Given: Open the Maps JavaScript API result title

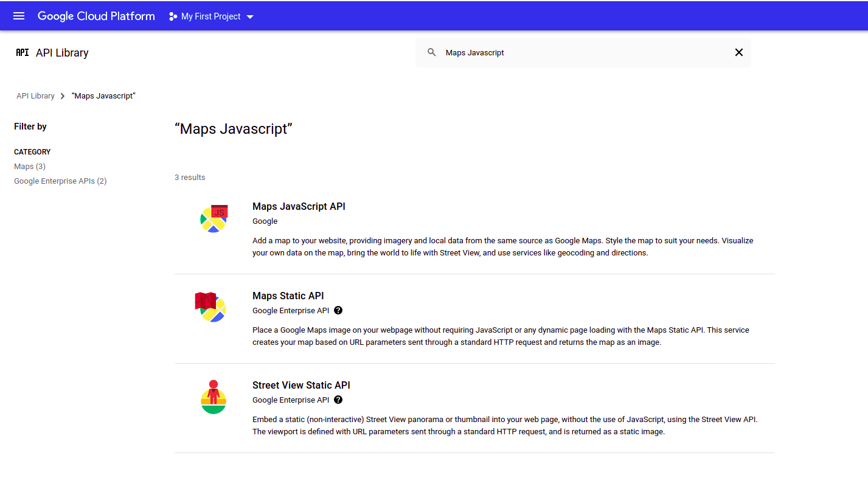Looking at the screenshot, I should click(x=299, y=207).
